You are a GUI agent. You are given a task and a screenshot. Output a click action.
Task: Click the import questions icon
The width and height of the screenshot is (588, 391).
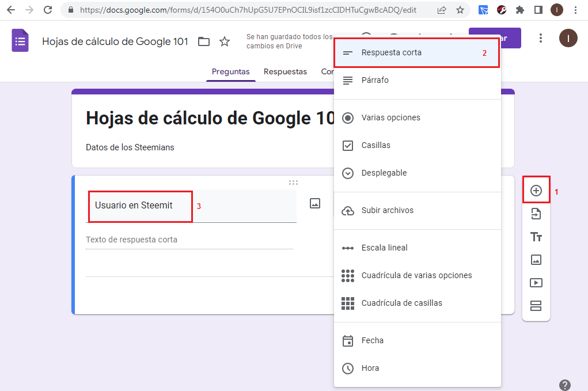(x=536, y=214)
